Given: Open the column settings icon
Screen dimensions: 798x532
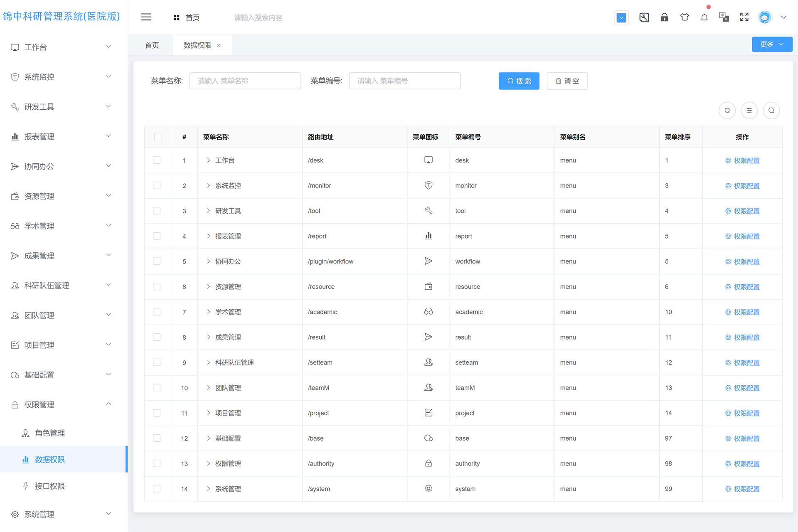Looking at the screenshot, I should point(749,111).
